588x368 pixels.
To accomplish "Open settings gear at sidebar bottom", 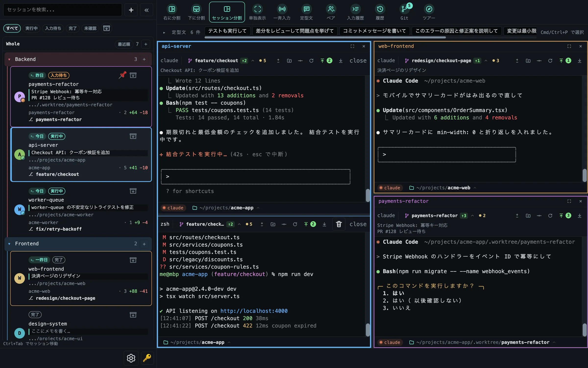I will pos(131,358).
